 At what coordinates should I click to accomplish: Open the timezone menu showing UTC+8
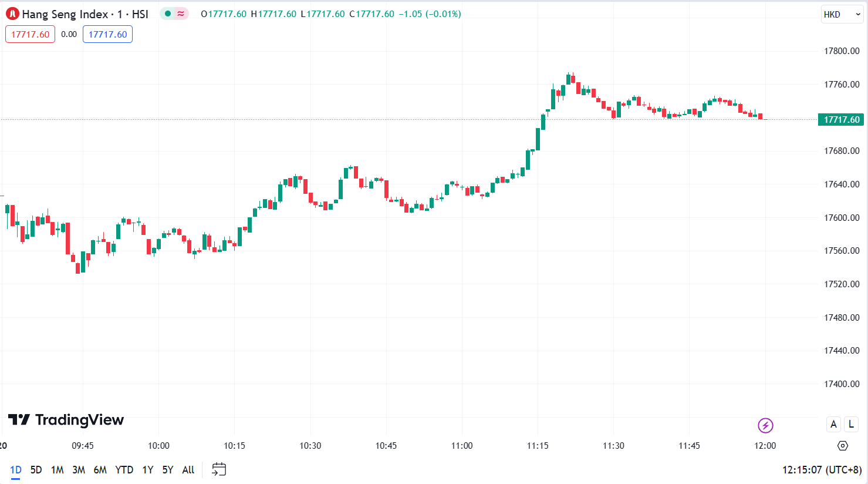822,470
